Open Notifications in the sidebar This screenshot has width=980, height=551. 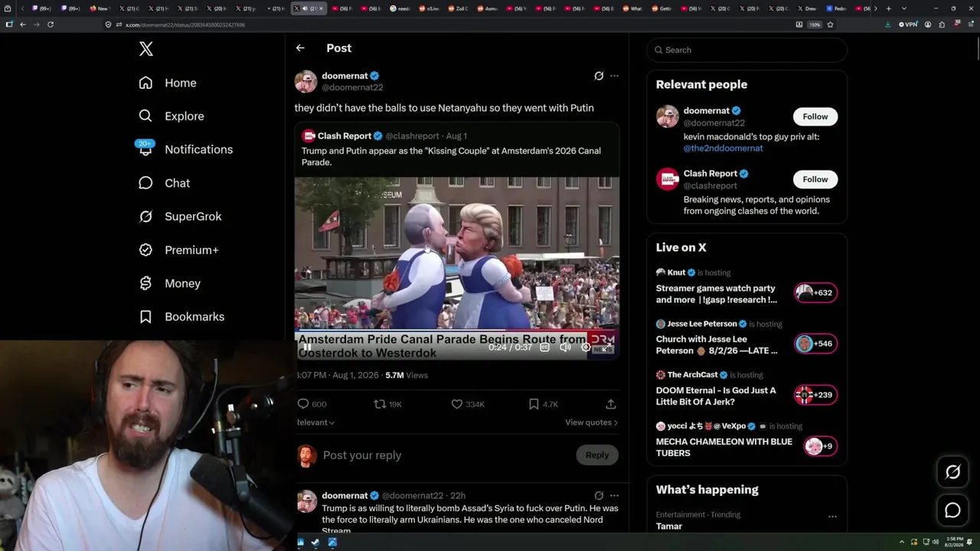pyautogui.click(x=185, y=149)
